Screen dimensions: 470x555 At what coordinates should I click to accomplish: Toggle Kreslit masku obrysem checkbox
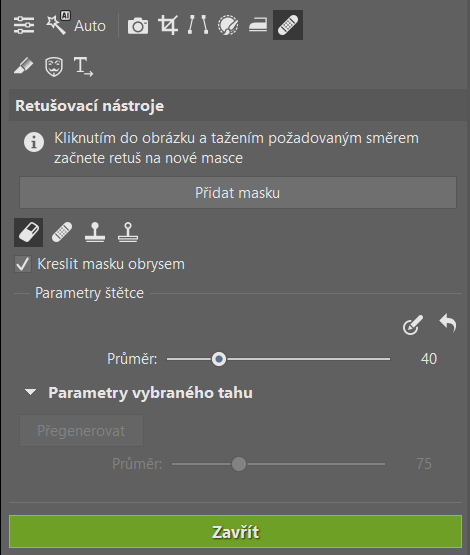[23, 264]
